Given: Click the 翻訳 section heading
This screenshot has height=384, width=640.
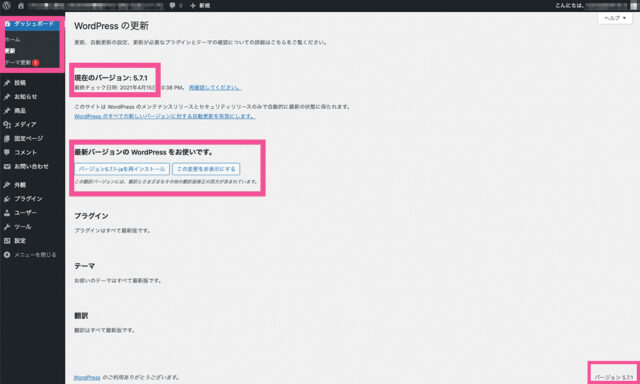Looking at the screenshot, I should click(81, 316).
